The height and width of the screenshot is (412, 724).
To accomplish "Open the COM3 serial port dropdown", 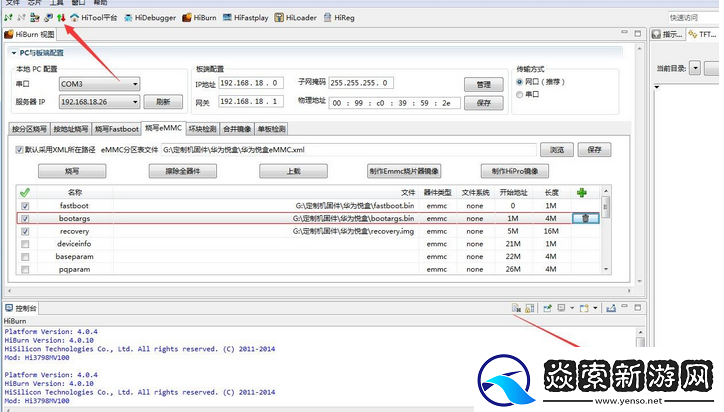I will (x=99, y=84).
